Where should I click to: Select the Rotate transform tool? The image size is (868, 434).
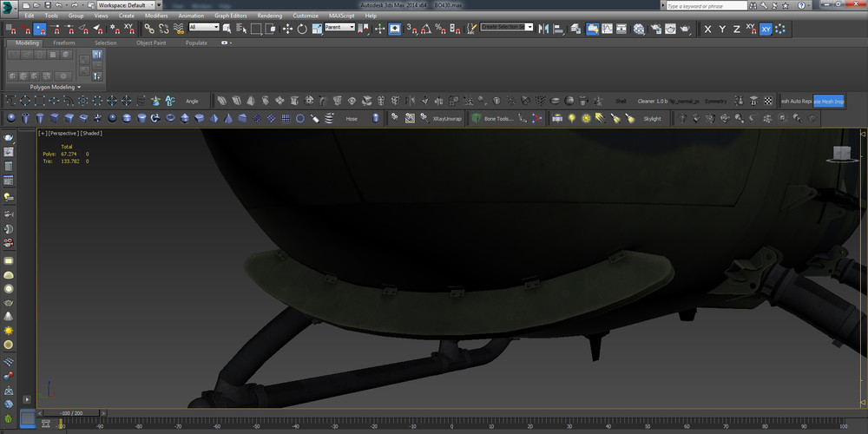301,29
